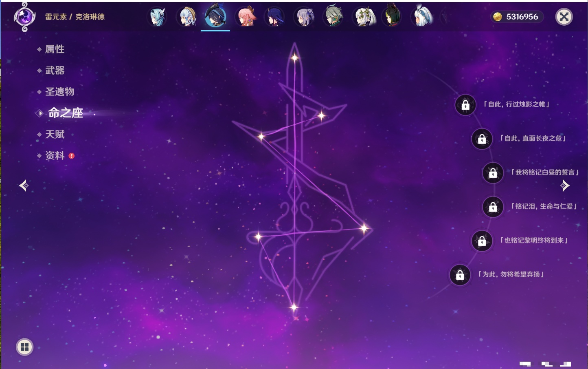Image resolution: width=588 pixels, height=369 pixels.
Task: Click lock icon for 「铭记泪, 生命与仁爱」
Action: [x=493, y=207]
